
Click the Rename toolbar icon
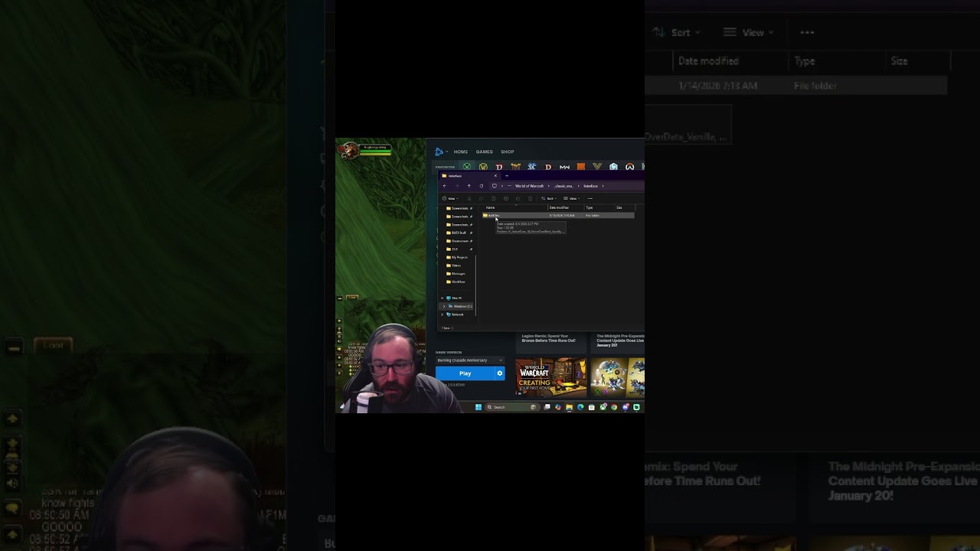(506, 198)
